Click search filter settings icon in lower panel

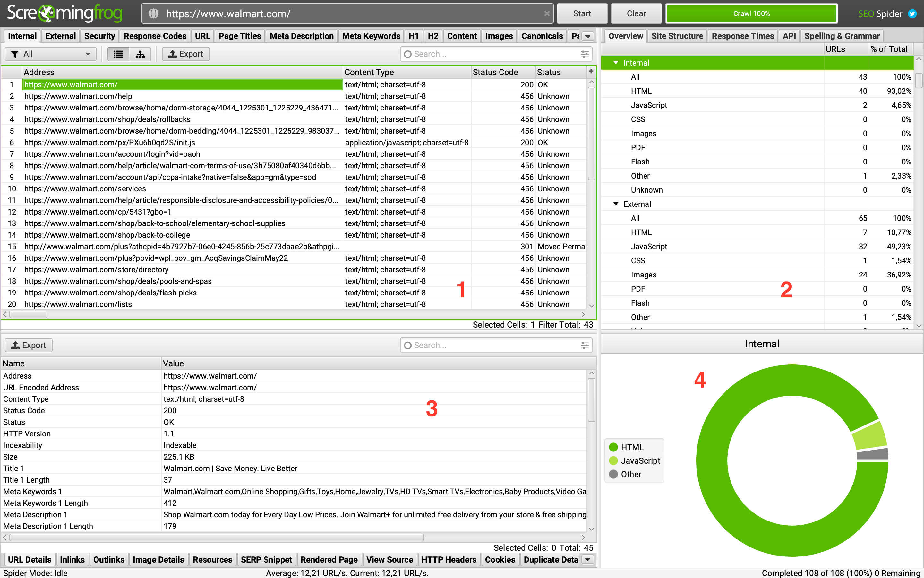[585, 345]
